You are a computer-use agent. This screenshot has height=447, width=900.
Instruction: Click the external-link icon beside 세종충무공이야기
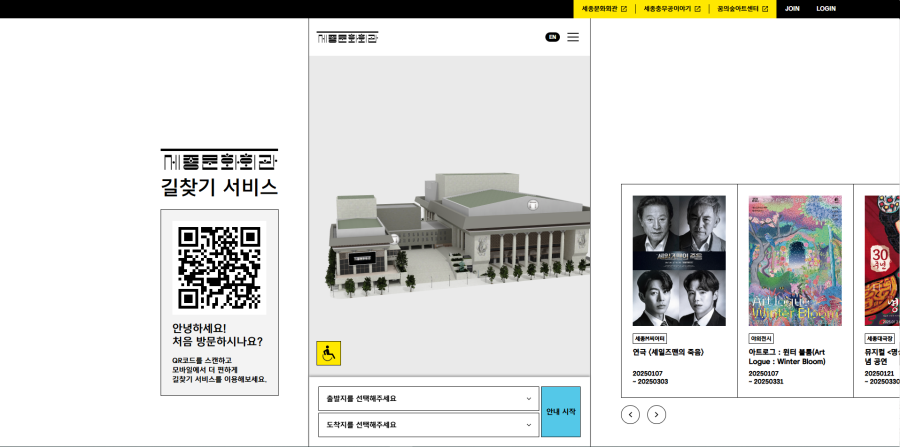click(x=697, y=9)
